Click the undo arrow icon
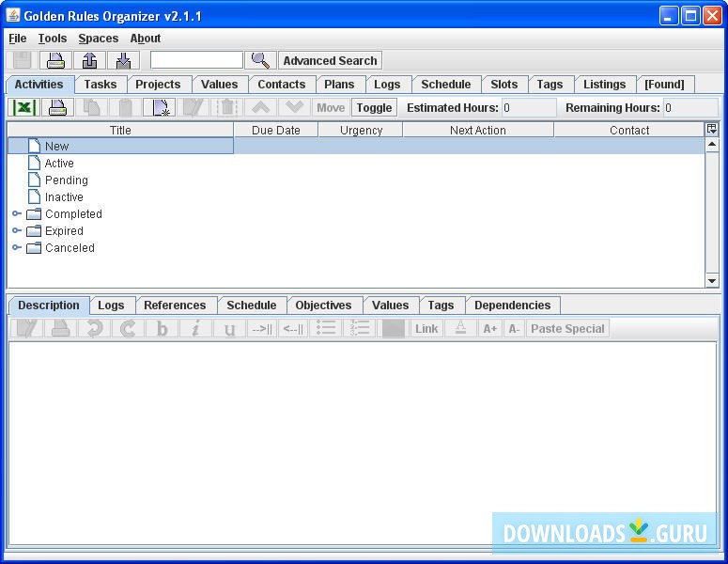Screen dimensions: 728x564 (94, 328)
